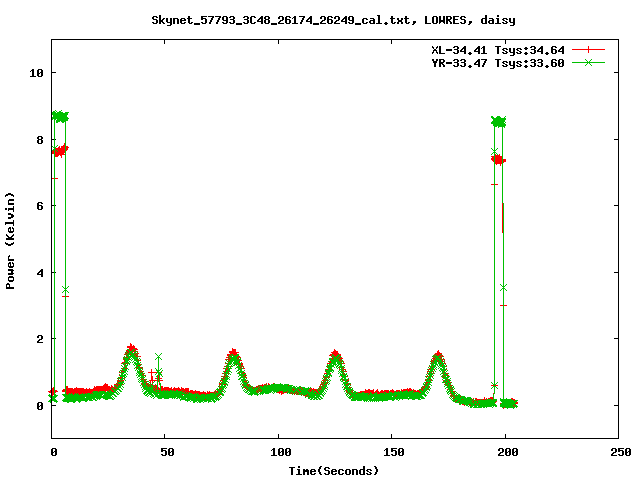Click the x-axis tick label 200
The height and width of the screenshot is (480, 640).
point(507,452)
